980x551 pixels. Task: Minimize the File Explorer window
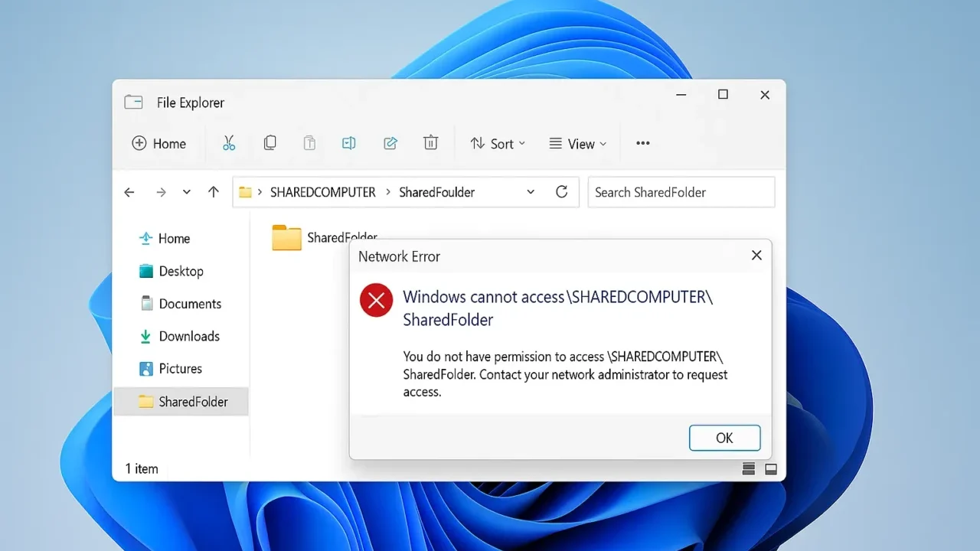(681, 95)
